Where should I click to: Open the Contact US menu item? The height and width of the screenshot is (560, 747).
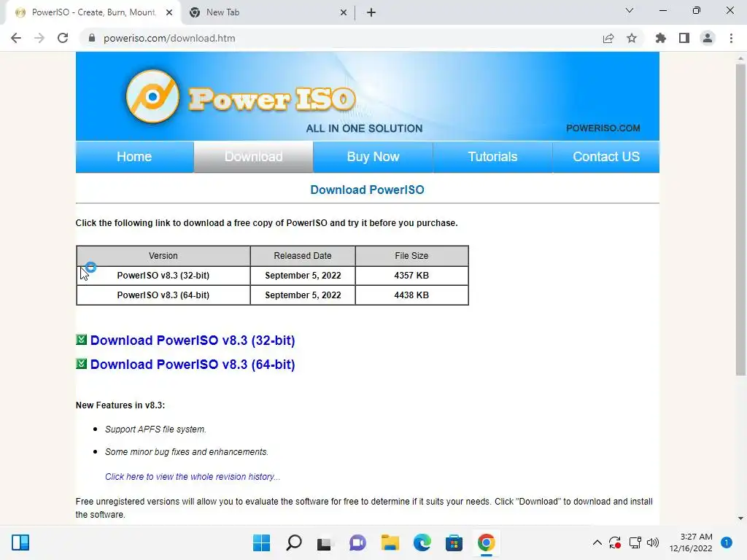(x=606, y=157)
